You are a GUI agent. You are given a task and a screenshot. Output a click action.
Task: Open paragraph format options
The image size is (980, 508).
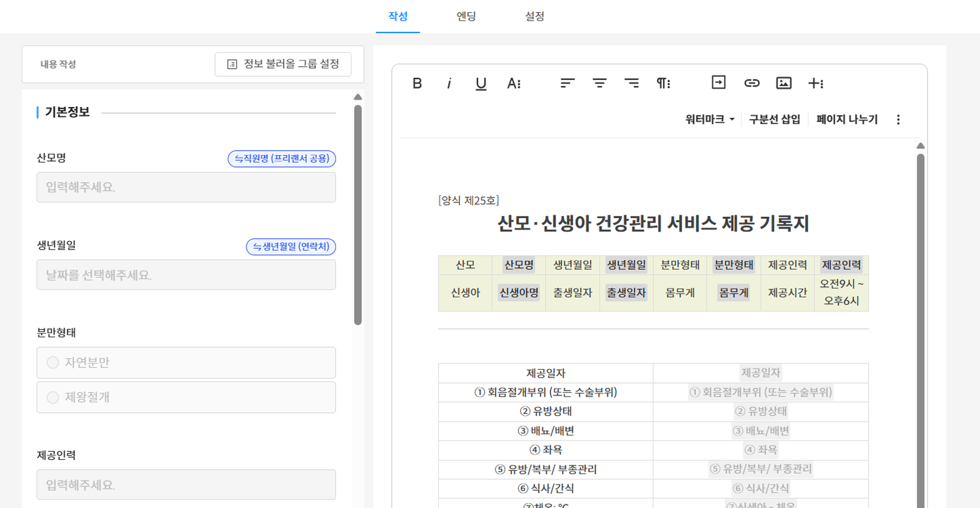click(664, 83)
